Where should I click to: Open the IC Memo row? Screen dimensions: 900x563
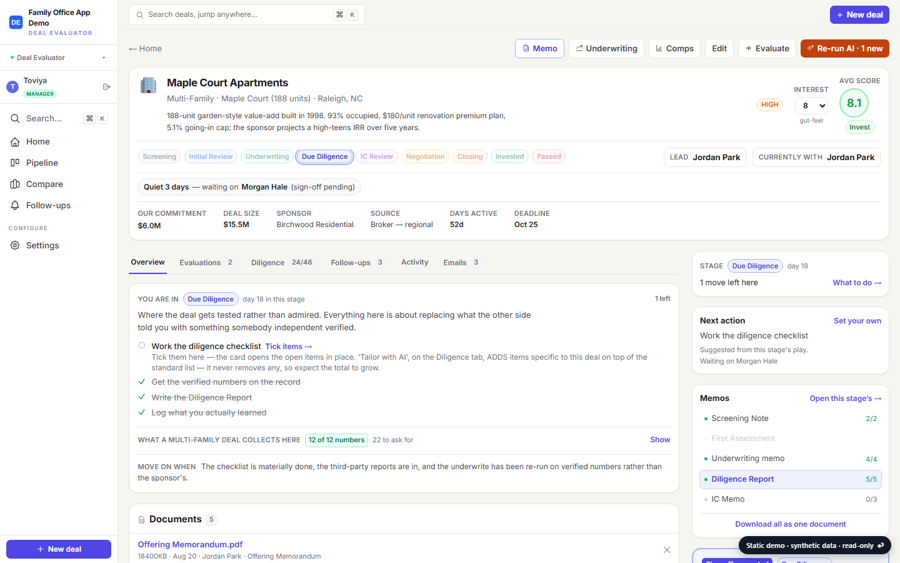point(790,499)
